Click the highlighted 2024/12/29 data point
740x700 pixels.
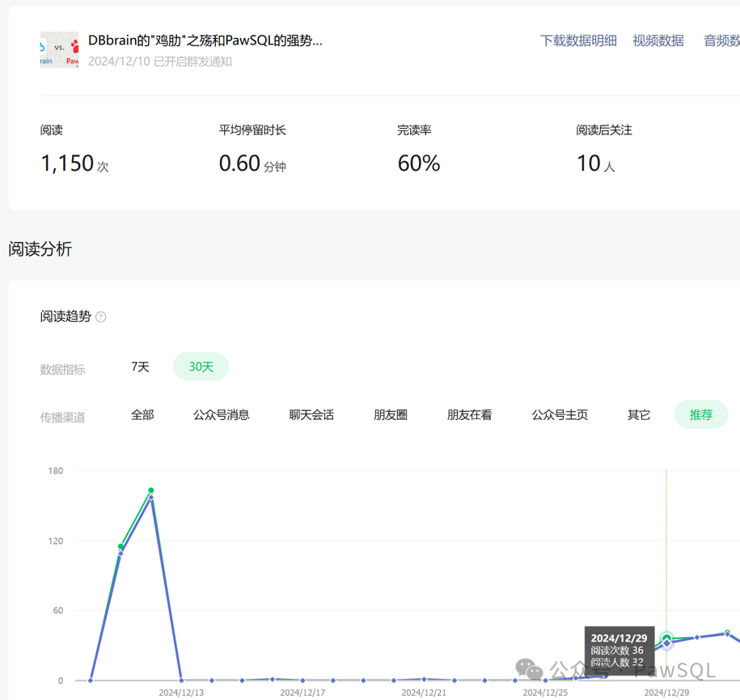(666, 639)
